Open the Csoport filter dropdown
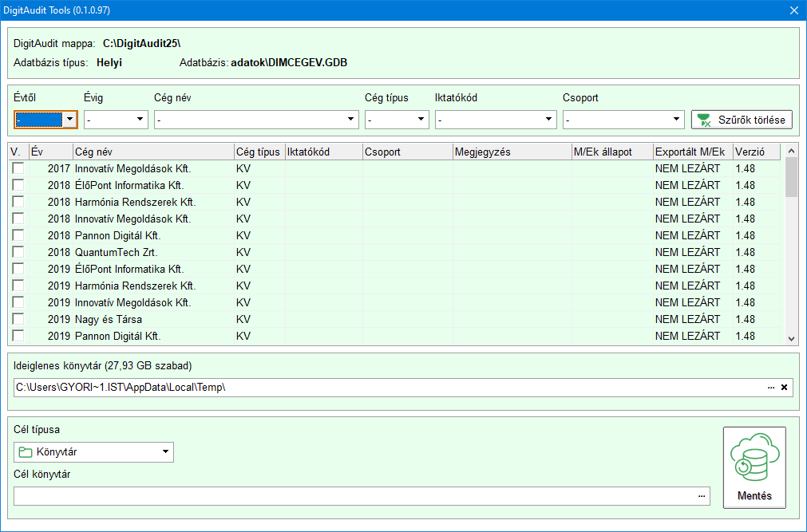 pyautogui.click(x=676, y=120)
